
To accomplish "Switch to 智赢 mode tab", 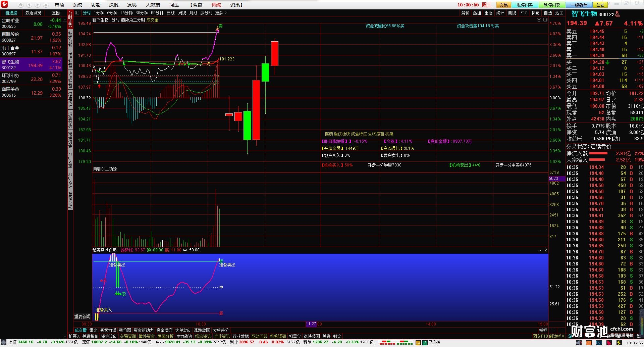I will pos(197,5).
